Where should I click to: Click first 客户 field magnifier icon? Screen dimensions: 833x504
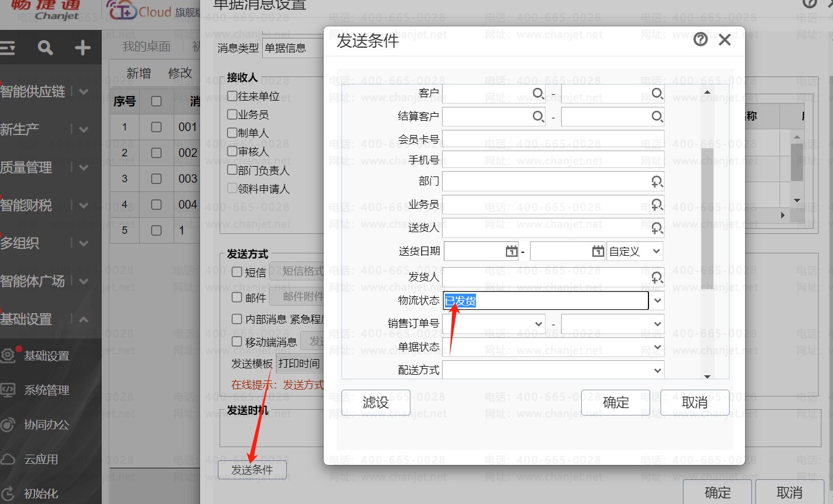click(538, 93)
